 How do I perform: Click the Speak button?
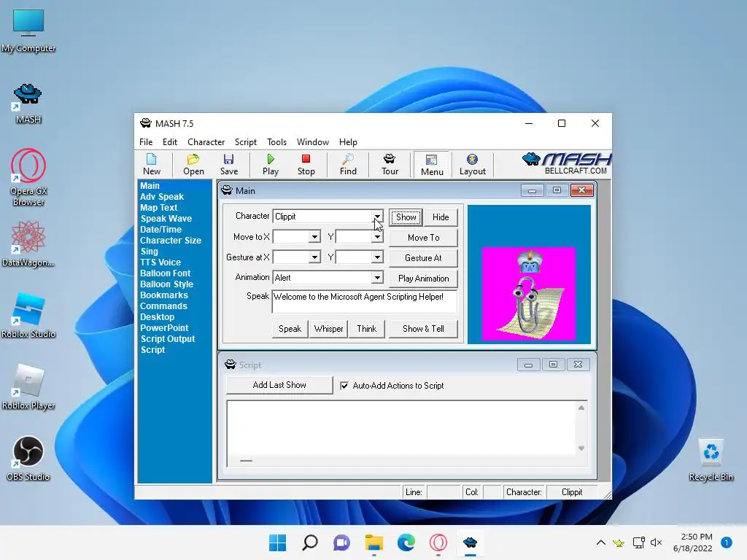pos(290,329)
